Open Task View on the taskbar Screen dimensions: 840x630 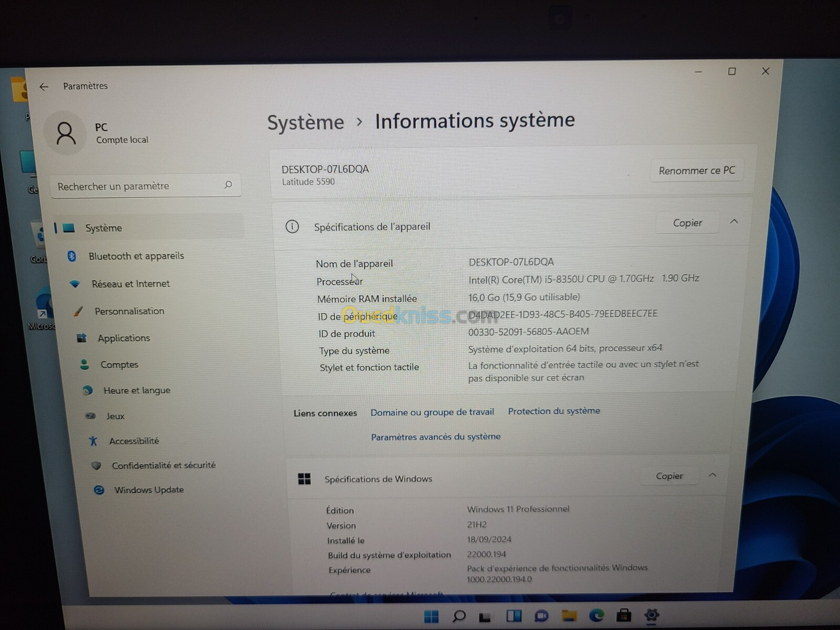pos(485,617)
